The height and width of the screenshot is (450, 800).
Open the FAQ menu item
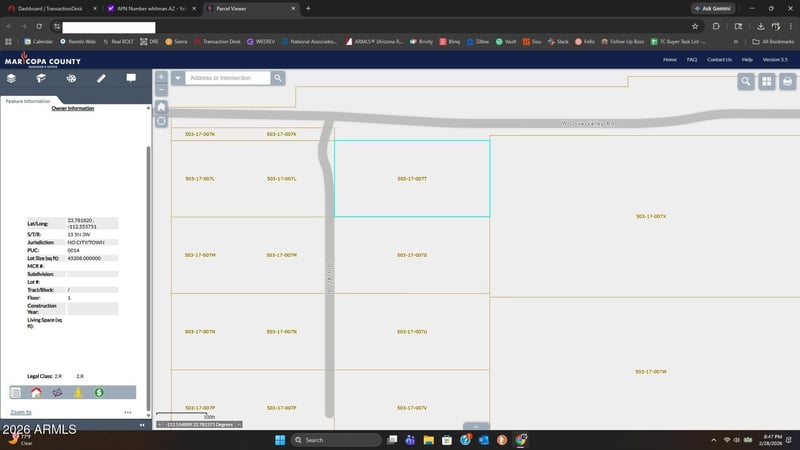coord(692,60)
